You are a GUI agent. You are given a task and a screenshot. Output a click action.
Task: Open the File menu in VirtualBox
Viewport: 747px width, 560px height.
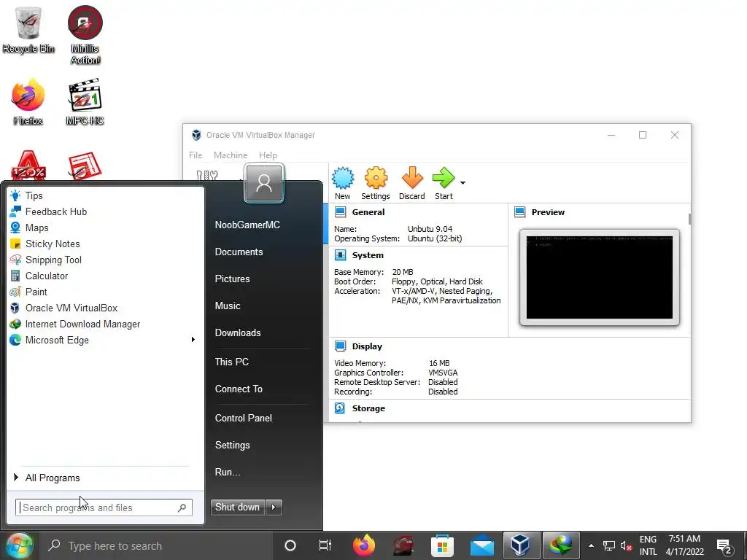[196, 155]
